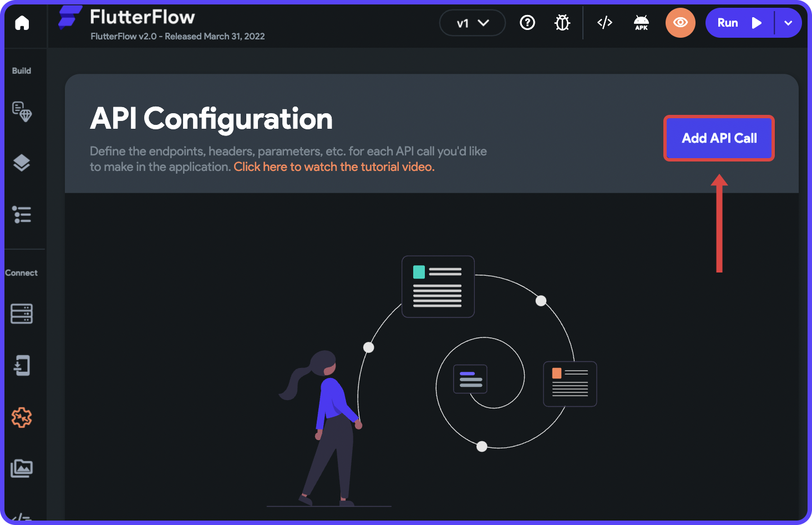Select the Firestore database icon under Connect
Screen dimensions: 812x525
click(22, 313)
